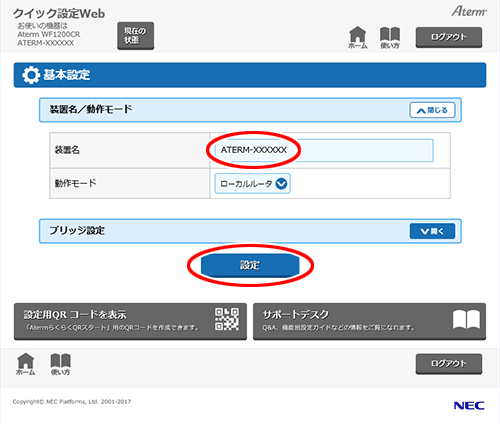The image size is (500, 424).
Task: Click the 装置名 label cell
Action: point(130,150)
